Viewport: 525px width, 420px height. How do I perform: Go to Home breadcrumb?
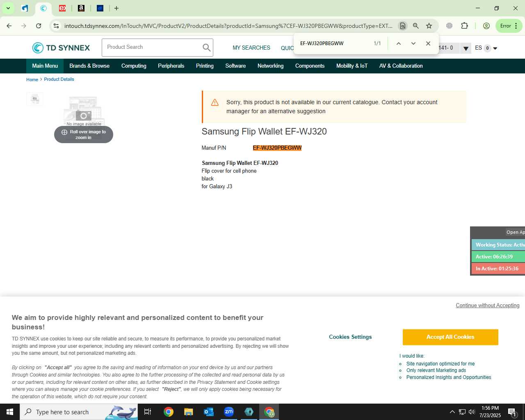coord(32,80)
